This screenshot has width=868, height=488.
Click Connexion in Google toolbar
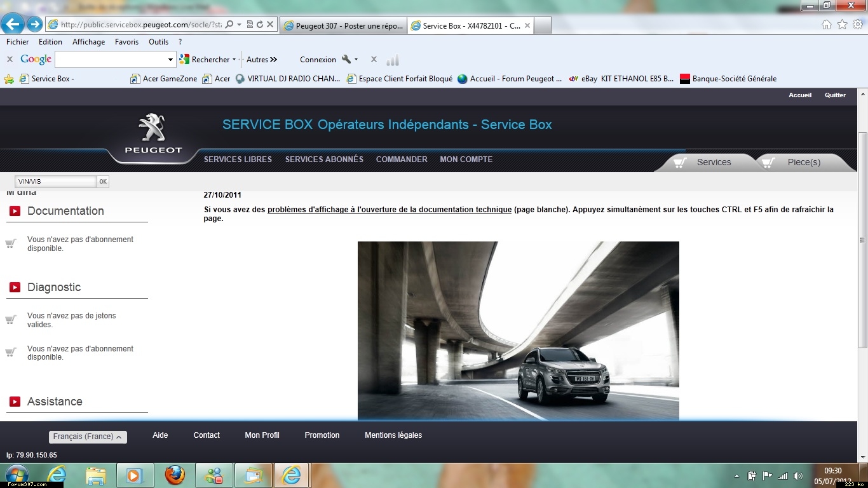(x=318, y=60)
